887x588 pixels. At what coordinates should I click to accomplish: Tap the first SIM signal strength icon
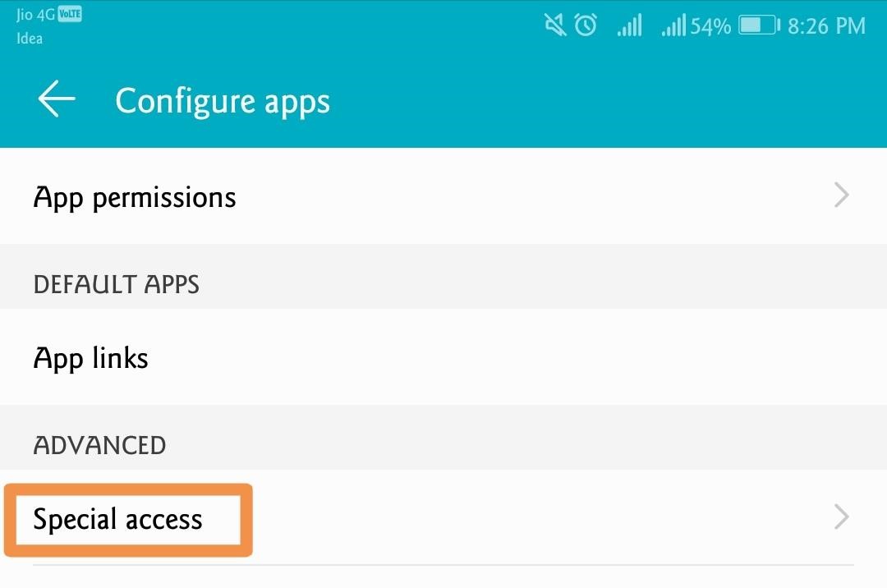click(x=629, y=25)
